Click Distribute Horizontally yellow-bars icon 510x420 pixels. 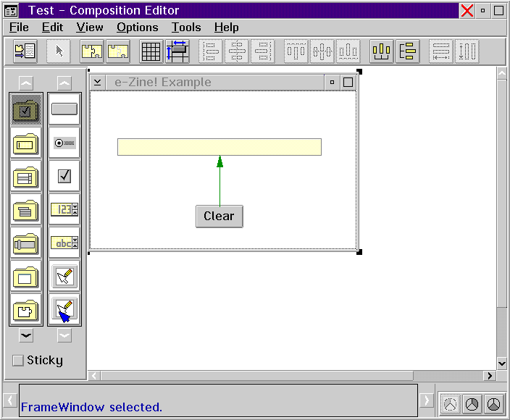tap(382, 51)
